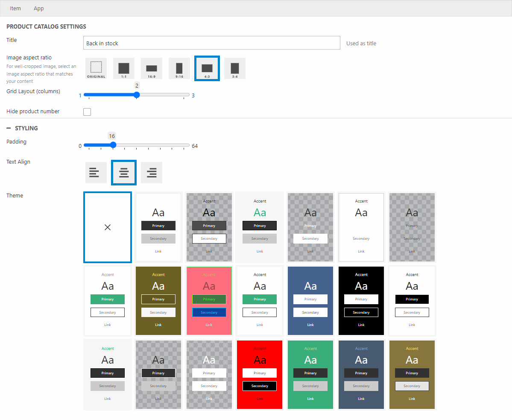Click the Title text field
Image resolution: width=512 pixels, height=420 pixels.
coord(211,43)
